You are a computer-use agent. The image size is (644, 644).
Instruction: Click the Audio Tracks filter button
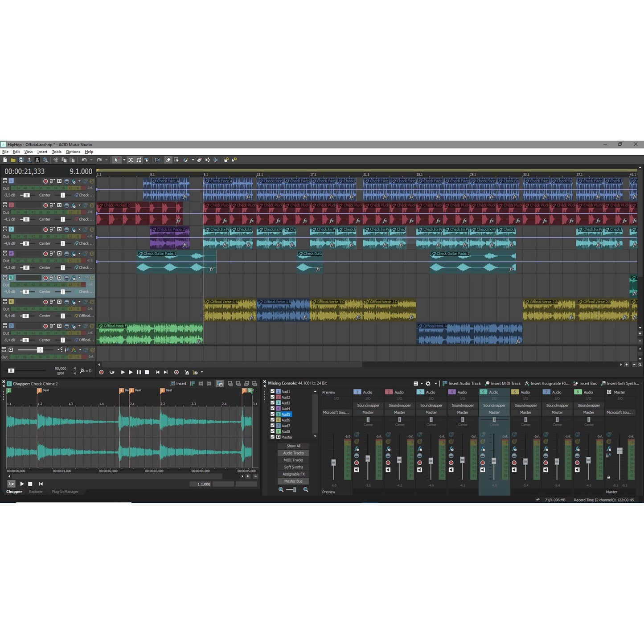tap(293, 453)
